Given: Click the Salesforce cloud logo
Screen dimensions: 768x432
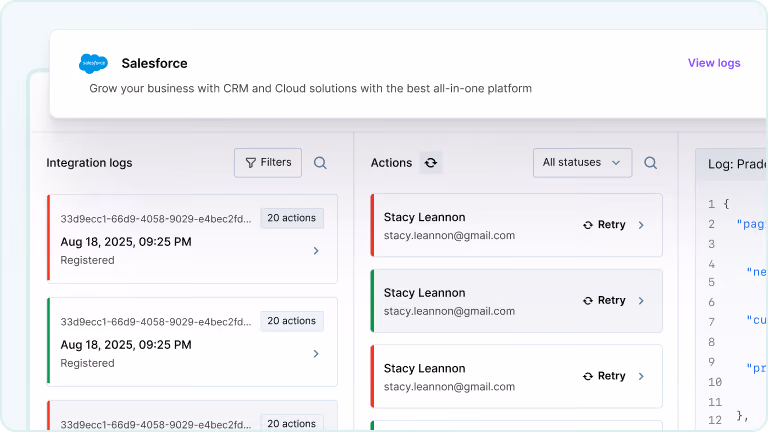Looking at the screenshot, I should tap(93, 64).
